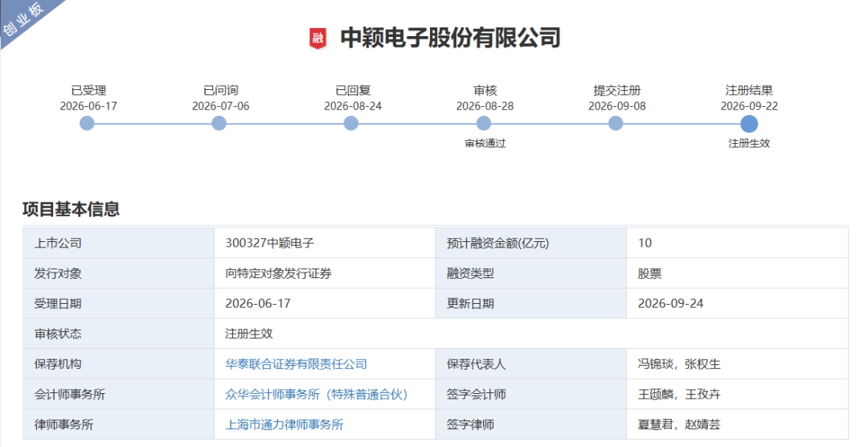Click the financing amount value 10

click(645, 243)
